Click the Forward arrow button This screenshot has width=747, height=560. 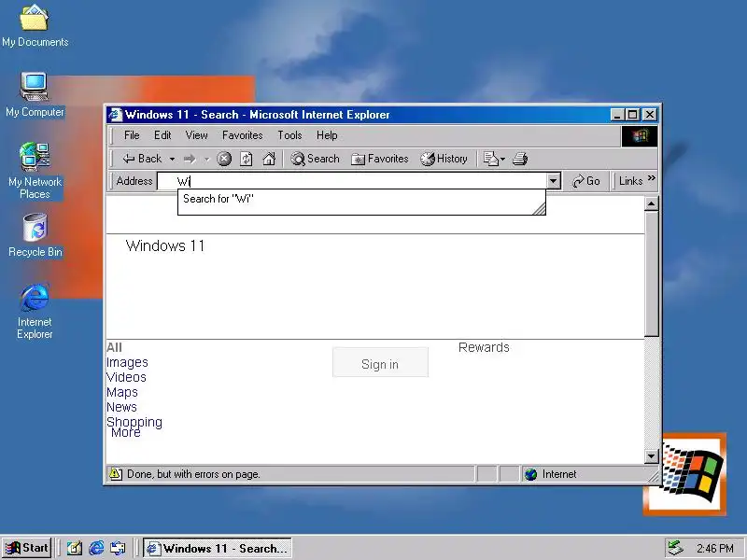click(190, 159)
